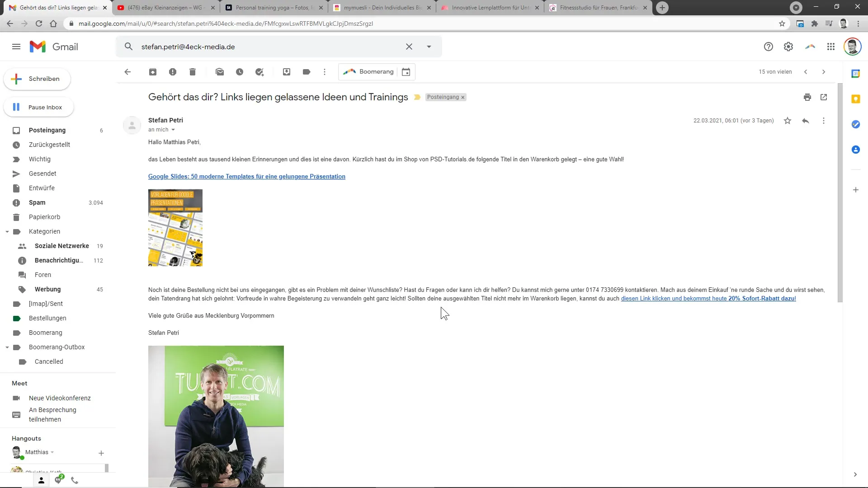
Task: Switch to the eBay Kleinanzeigen browser tab
Action: pyautogui.click(x=166, y=8)
